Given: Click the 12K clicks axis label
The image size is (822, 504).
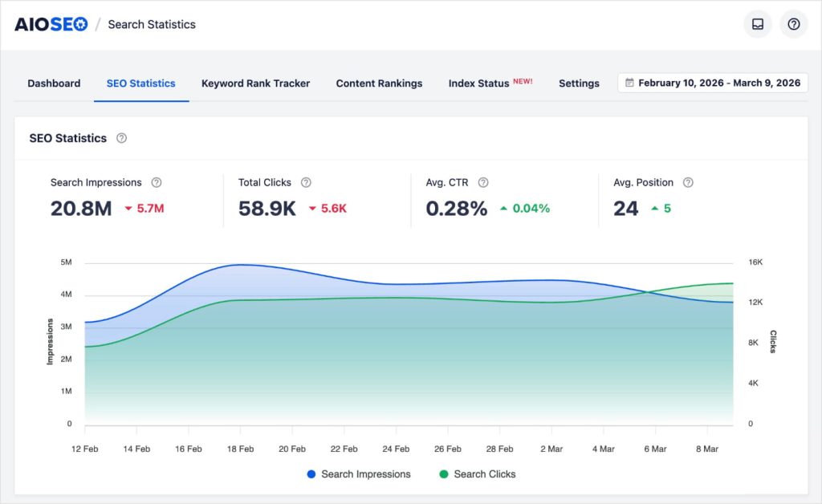Looking at the screenshot, I should (755, 303).
